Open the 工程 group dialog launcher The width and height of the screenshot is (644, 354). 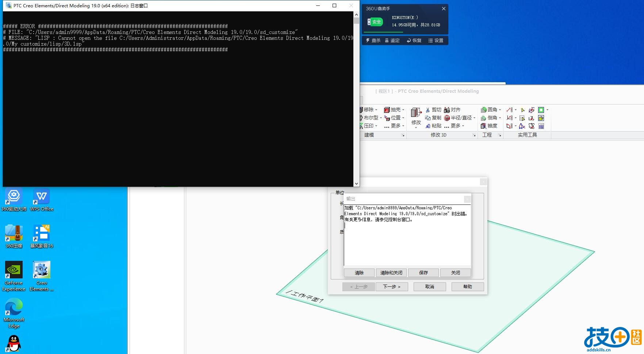coord(499,136)
